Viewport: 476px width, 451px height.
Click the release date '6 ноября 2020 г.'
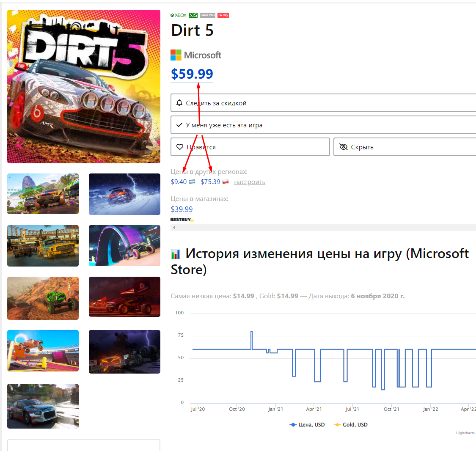pos(378,296)
